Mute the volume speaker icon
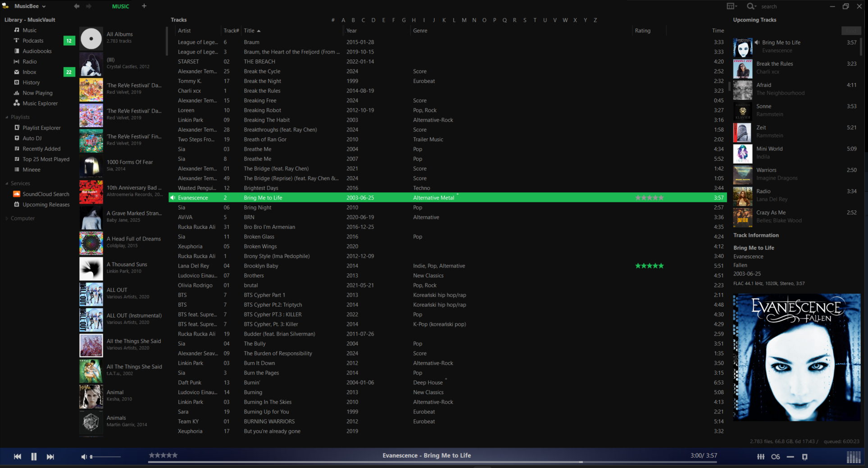868x468 pixels. coord(84,457)
